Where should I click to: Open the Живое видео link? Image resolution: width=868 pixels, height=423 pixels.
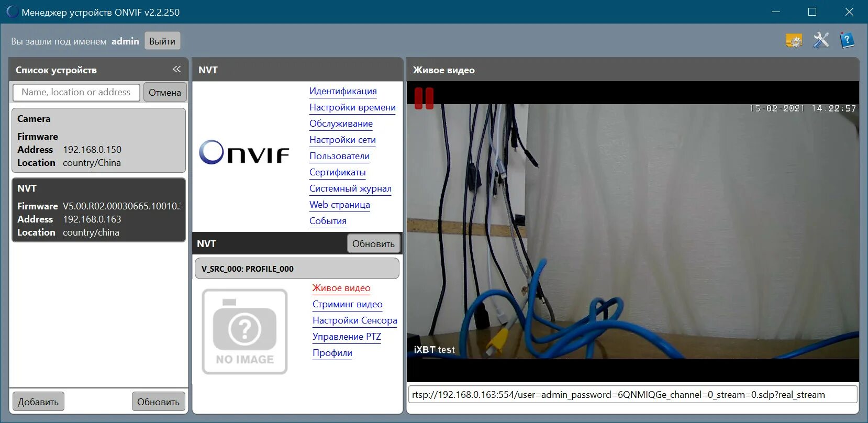tap(341, 288)
